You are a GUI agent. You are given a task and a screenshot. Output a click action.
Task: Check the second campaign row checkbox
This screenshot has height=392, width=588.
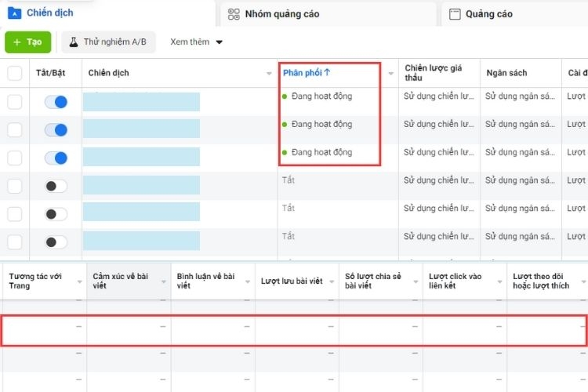click(15, 130)
